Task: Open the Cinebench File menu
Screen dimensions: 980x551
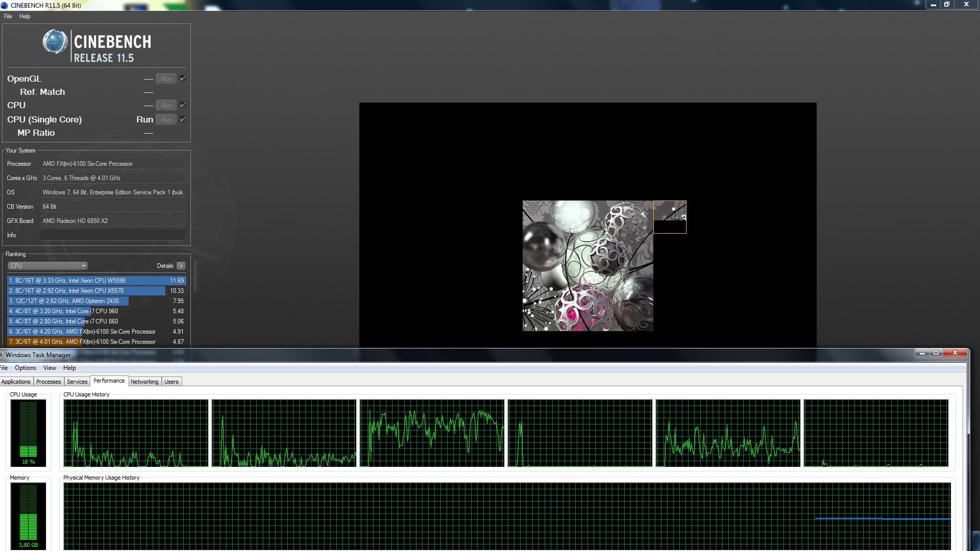Action: 8,16
